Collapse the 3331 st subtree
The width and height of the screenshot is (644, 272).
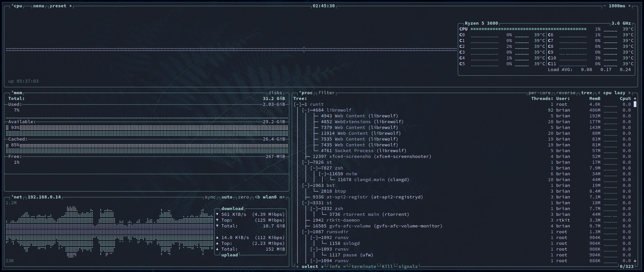coord(306,203)
